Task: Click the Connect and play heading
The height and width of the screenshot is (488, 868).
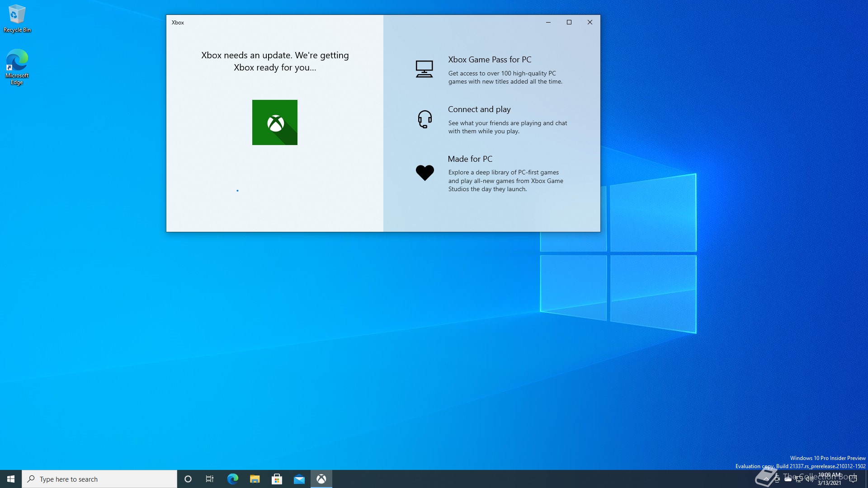Action: click(x=479, y=109)
